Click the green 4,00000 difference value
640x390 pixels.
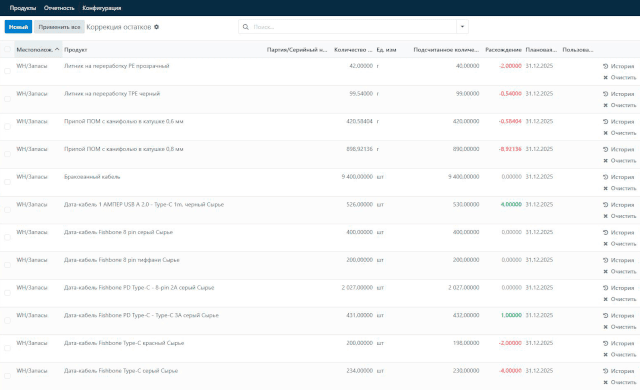pyautogui.click(x=511, y=205)
